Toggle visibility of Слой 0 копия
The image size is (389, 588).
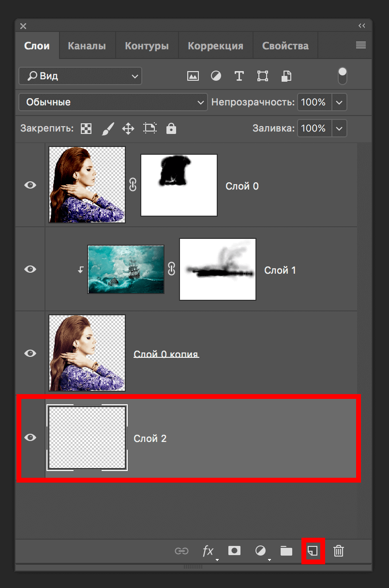30,353
